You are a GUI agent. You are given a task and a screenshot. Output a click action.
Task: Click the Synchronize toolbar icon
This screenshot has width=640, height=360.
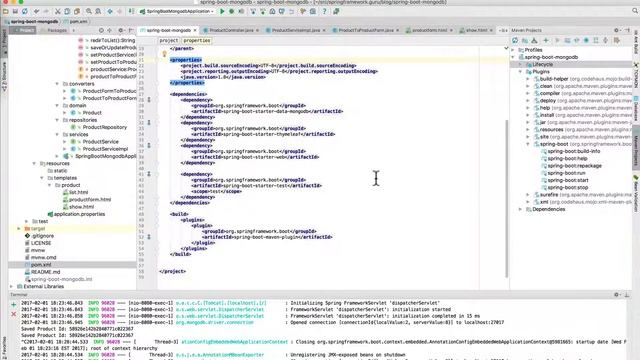pyautogui.click(x=25, y=11)
